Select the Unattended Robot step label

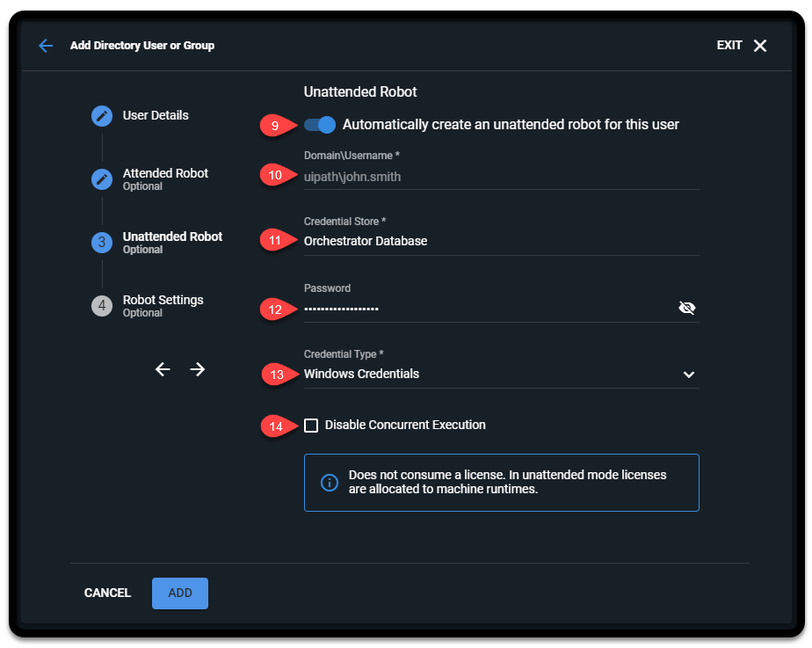pyautogui.click(x=172, y=236)
